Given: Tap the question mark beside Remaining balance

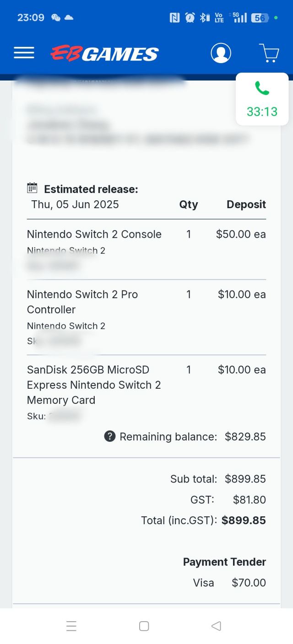Looking at the screenshot, I should coord(109,436).
